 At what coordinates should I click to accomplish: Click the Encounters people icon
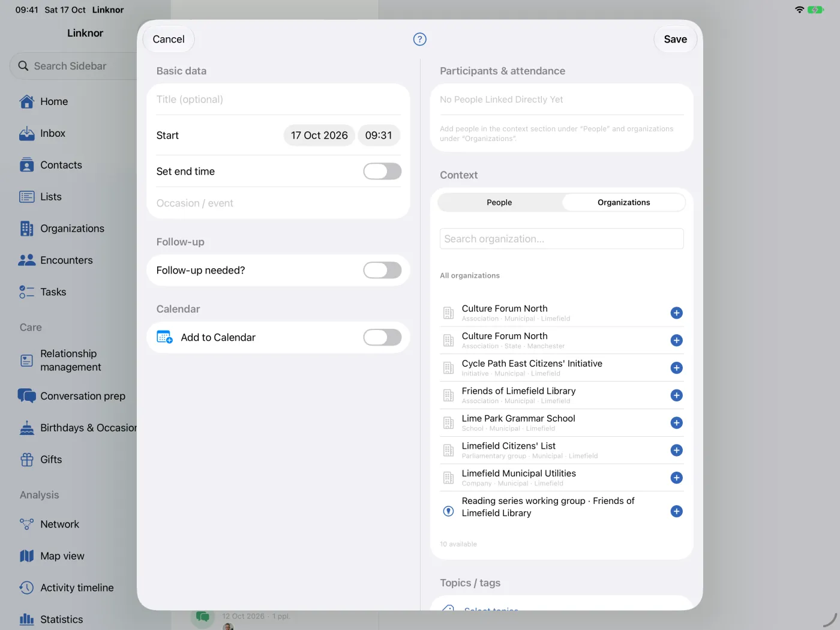(x=27, y=260)
